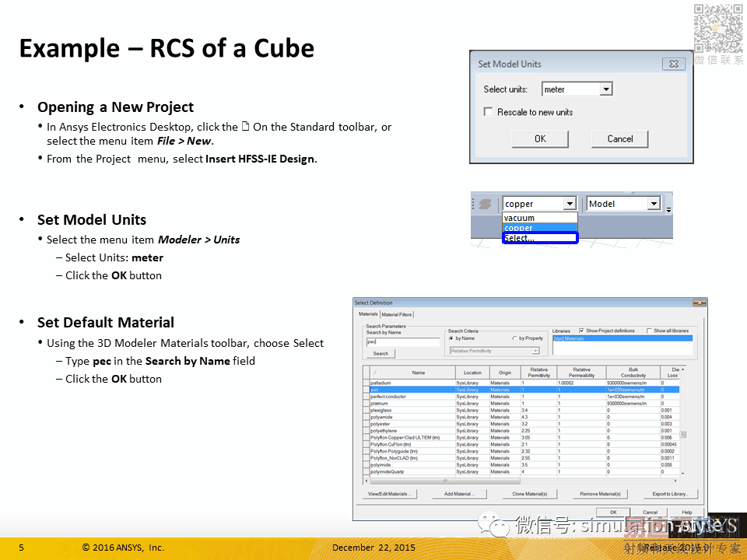The height and width of the screenshot is (560, 747).
Task: Expand the copper material dropdown arrow
Action: pos(570,204)
